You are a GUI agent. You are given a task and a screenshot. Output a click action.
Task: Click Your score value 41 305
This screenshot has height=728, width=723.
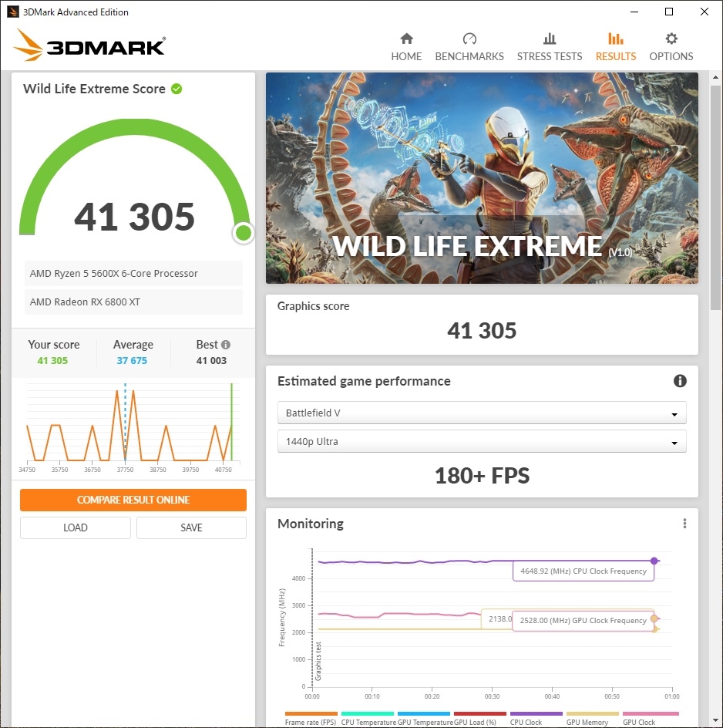click(52, 361)
